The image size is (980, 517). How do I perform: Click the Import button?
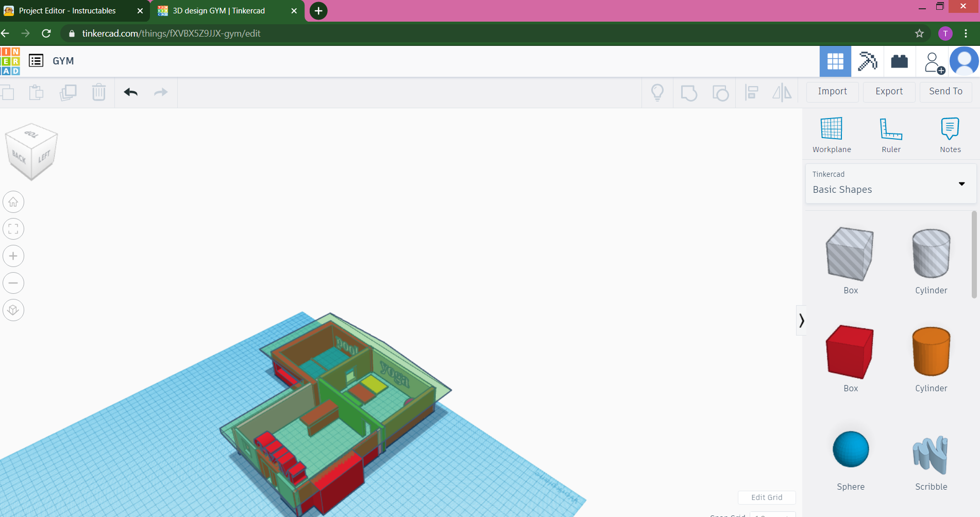(x=832, y=92)
